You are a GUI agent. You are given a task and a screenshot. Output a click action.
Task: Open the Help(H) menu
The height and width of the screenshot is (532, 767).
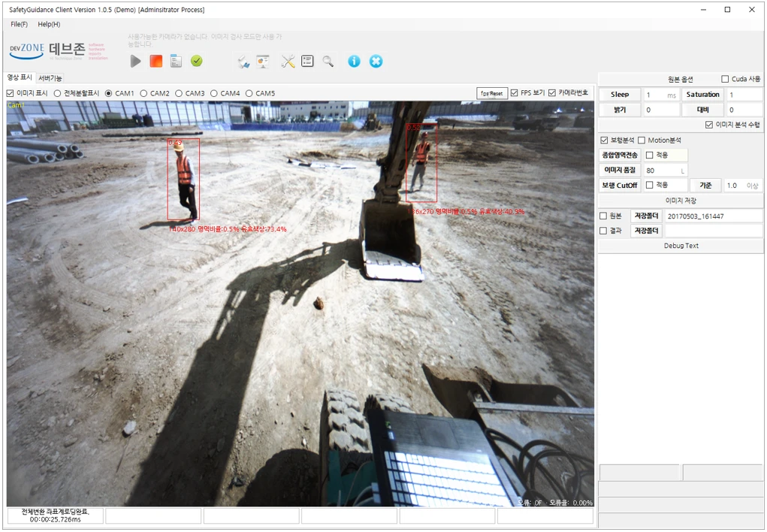tap(49, 24)
